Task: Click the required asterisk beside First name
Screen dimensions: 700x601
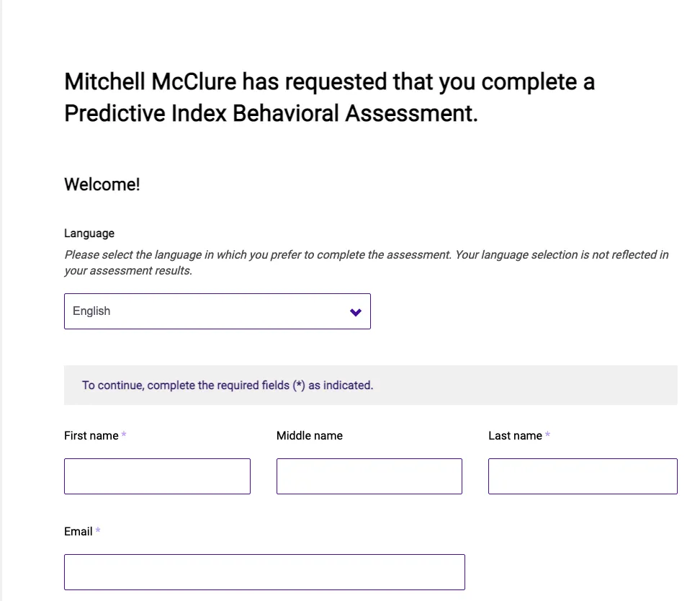Action: coord(124,435)
